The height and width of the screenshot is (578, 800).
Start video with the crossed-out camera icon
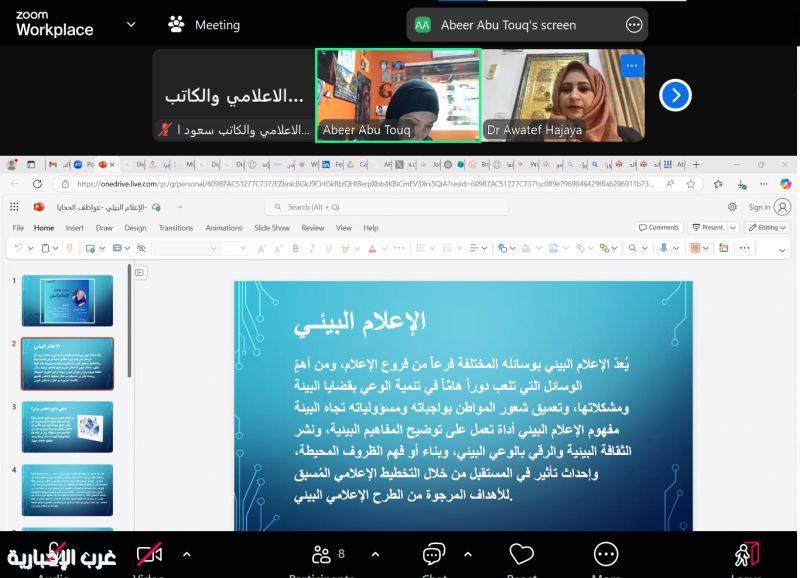[x=149, y=555]
